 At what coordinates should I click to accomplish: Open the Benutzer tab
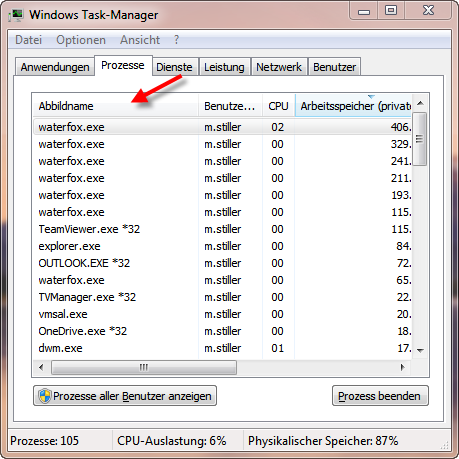335,67
